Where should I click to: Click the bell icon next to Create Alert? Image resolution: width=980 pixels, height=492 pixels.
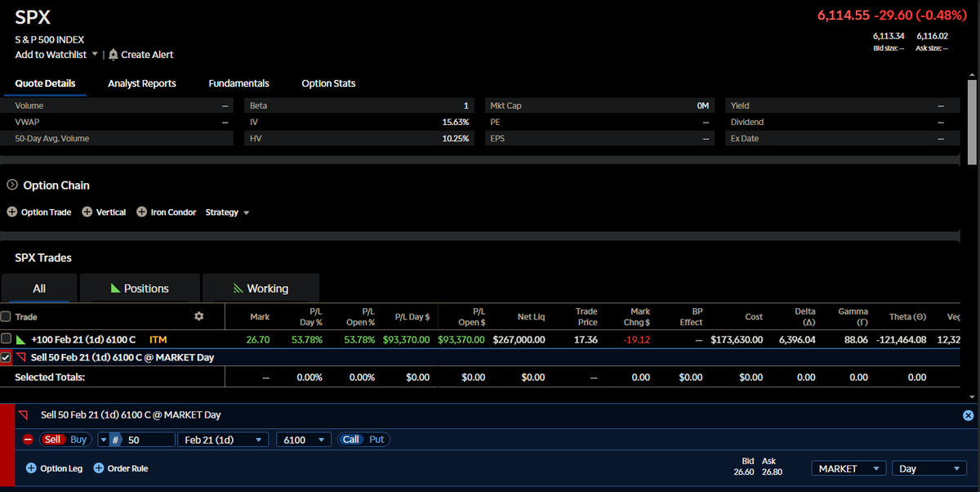tap(114, 55)
